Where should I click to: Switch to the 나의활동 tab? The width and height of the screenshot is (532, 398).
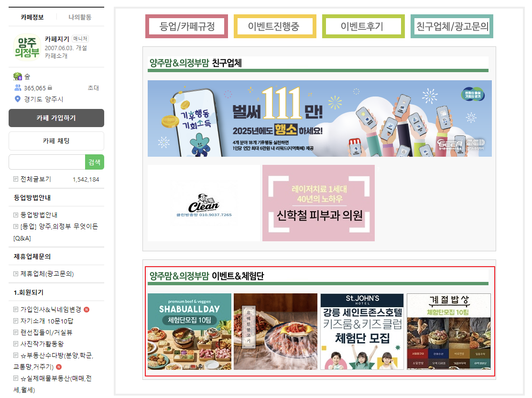[80, 17]
